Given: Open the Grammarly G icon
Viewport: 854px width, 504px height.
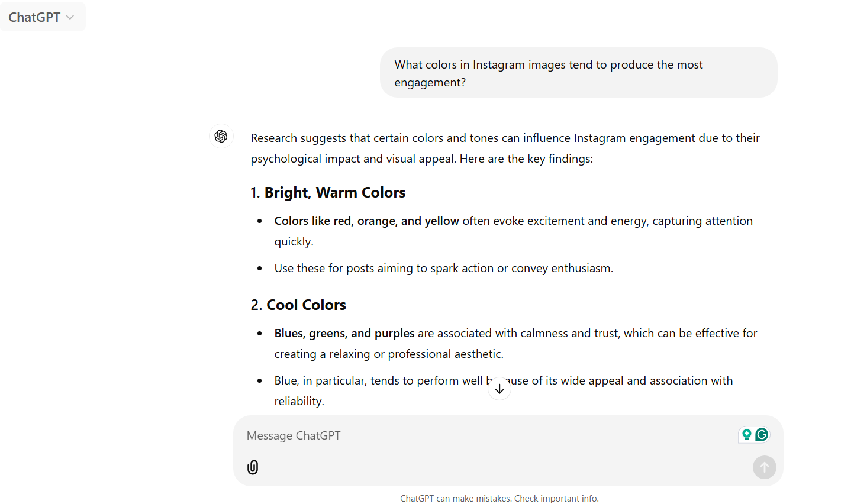Looking at the screenshot, I should click(762, 435).
